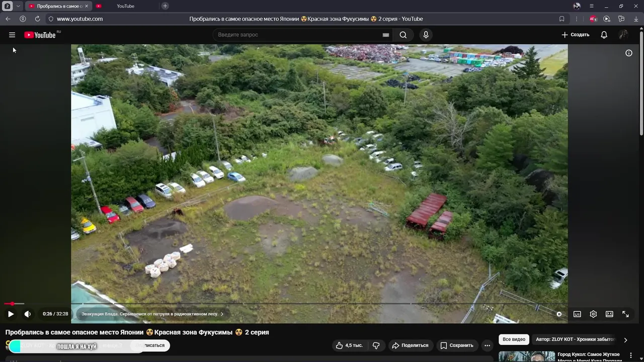Open YouTube notifications bell
The image size is (644, 362).
(604, 35)
